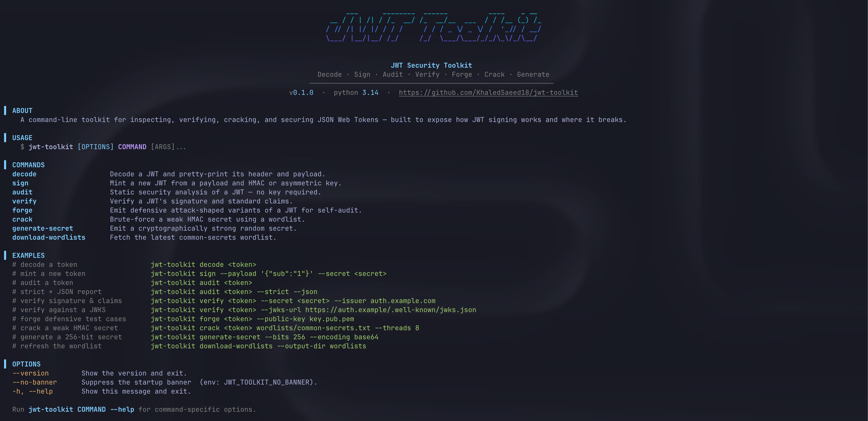Click the 'jwt-toolkit forge <token> --public-key' example

pos(252,319)
